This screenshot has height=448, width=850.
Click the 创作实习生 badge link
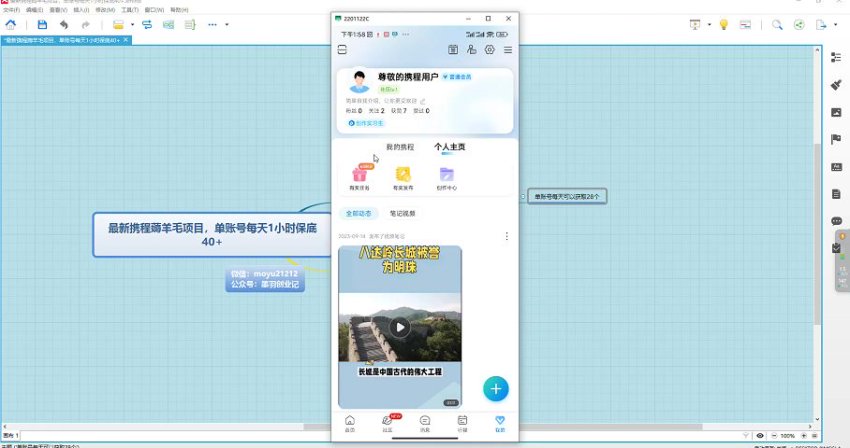pyautogui.click(x=366, y=123)
